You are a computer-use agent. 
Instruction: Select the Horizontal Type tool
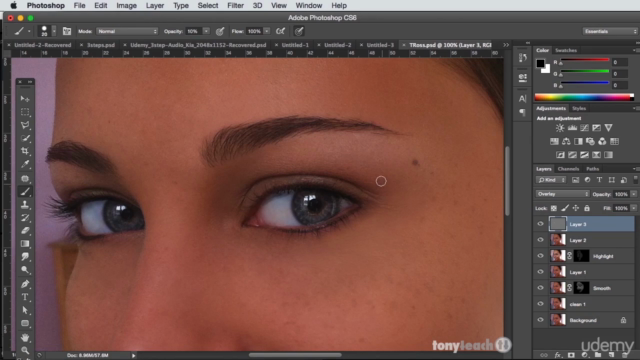(x=25, y=297)
